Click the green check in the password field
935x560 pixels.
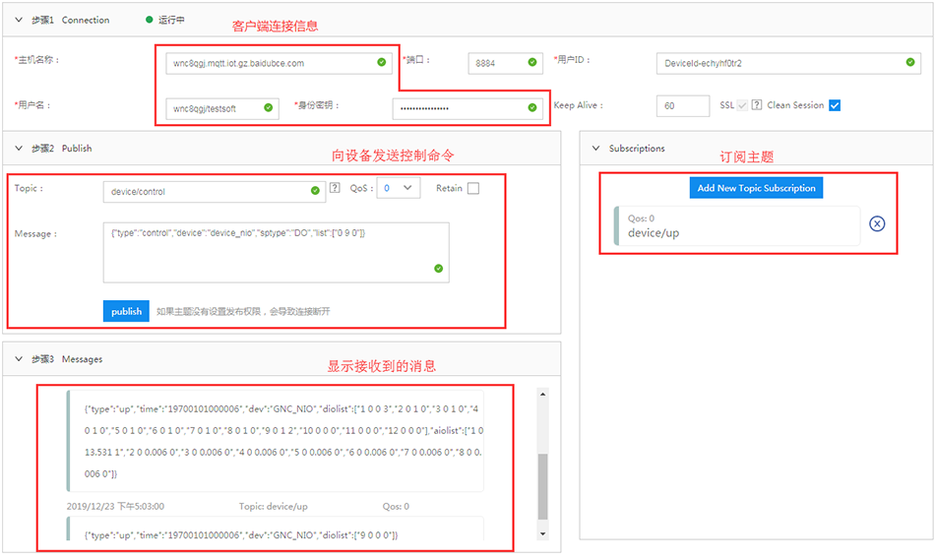coord(531,107)
